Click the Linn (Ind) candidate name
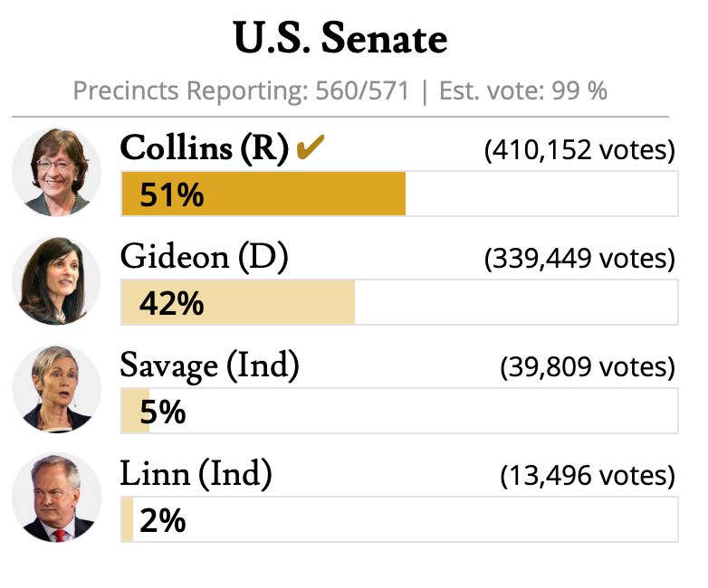Image resolution: width=708 pixels, height=588 pixels. 196,474
